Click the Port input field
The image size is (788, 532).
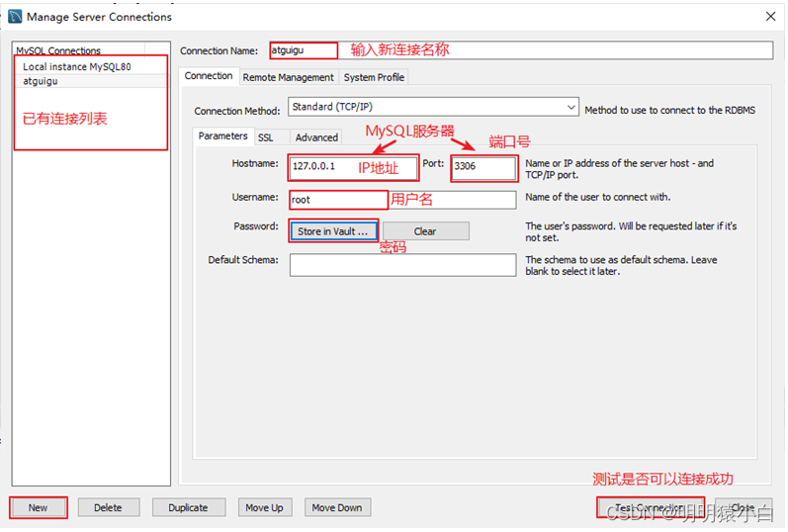(483, 167)
